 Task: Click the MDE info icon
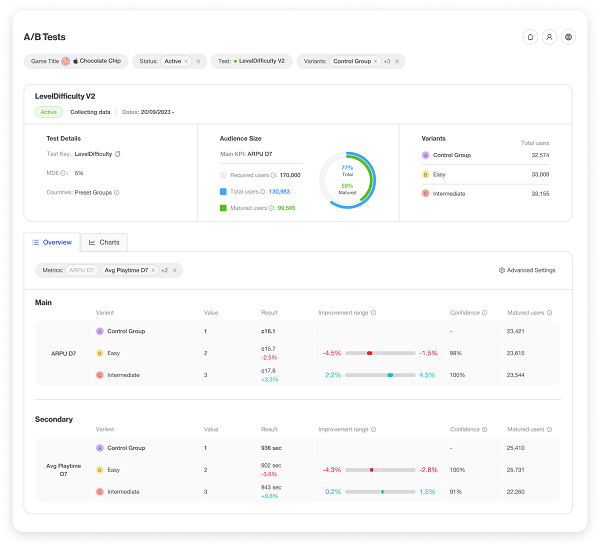[65, 173]
